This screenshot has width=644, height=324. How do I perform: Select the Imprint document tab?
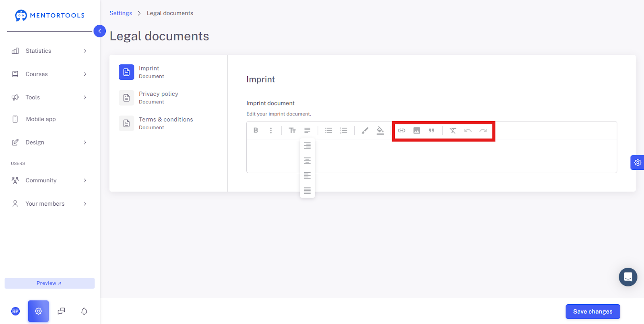click(x=168, y=72)
